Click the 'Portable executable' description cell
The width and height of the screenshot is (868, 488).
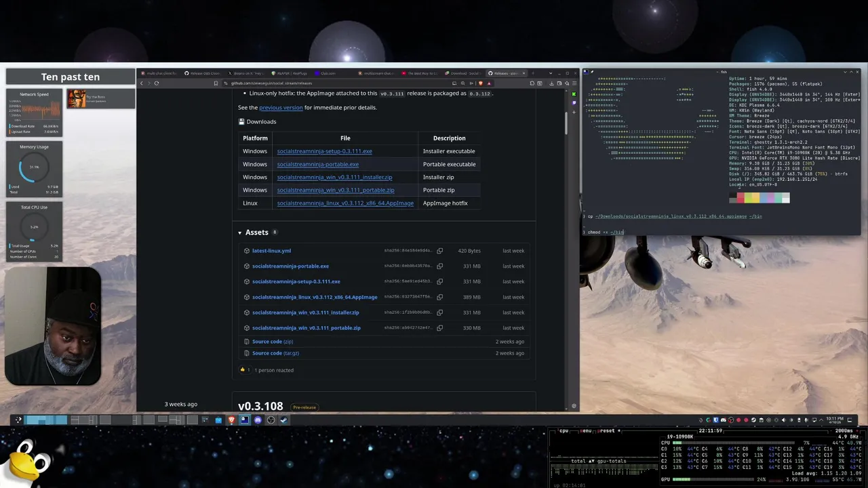(x=449, y=164)
